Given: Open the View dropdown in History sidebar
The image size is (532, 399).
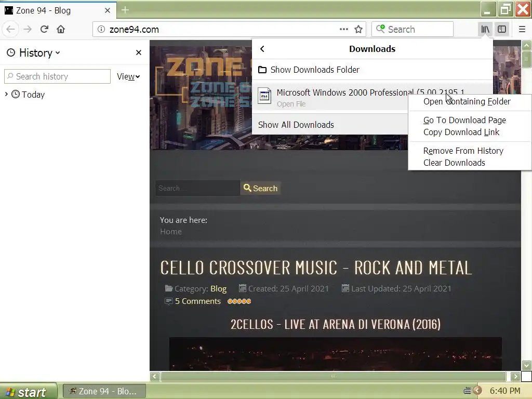Looking at the screenshot, I should coord(128,76).
